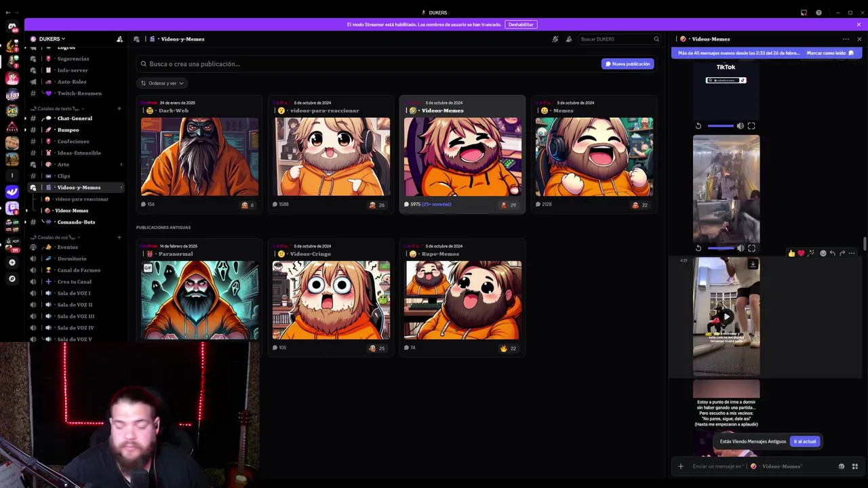
Task: Close the Videos-Memes thread panel
Action: pyautogui.click(x=859, y=39)
